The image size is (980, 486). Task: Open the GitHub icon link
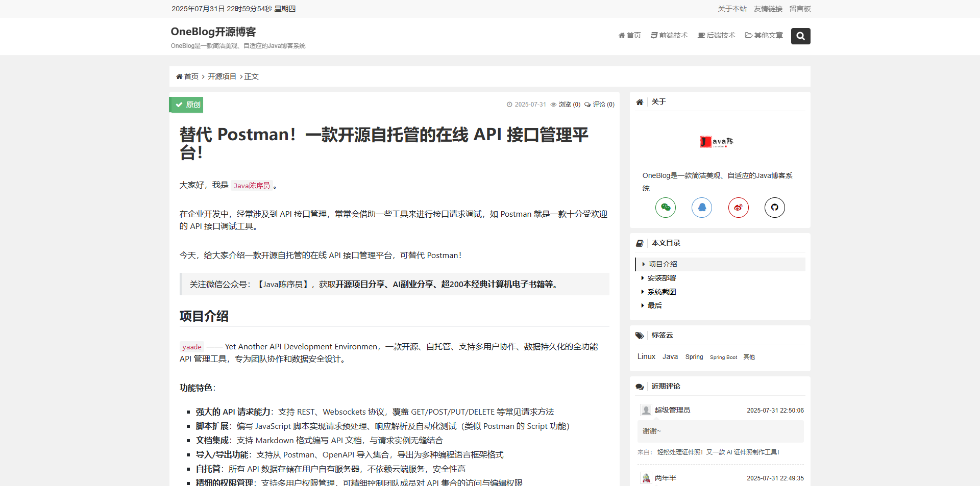[x=774, y=208]
